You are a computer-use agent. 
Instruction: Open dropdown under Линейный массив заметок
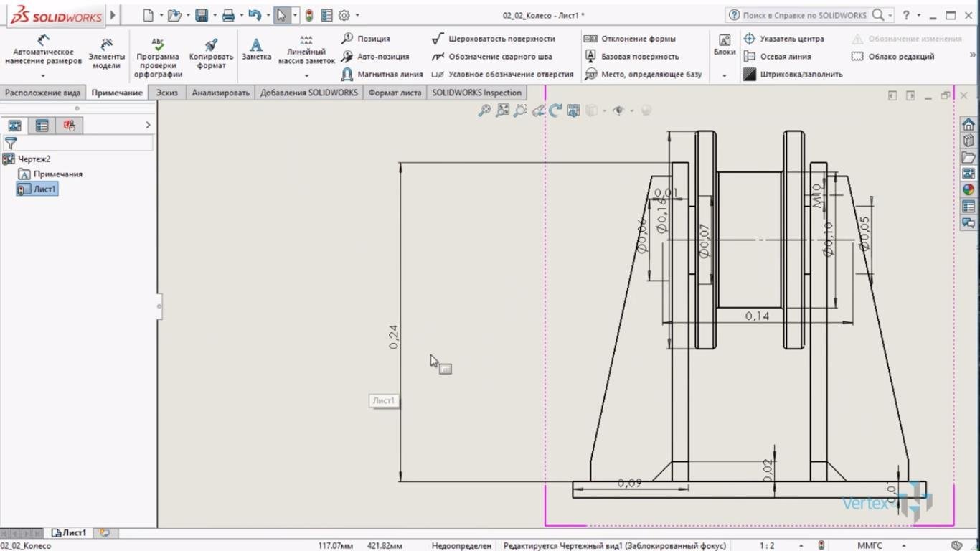(x=306, y=75)
